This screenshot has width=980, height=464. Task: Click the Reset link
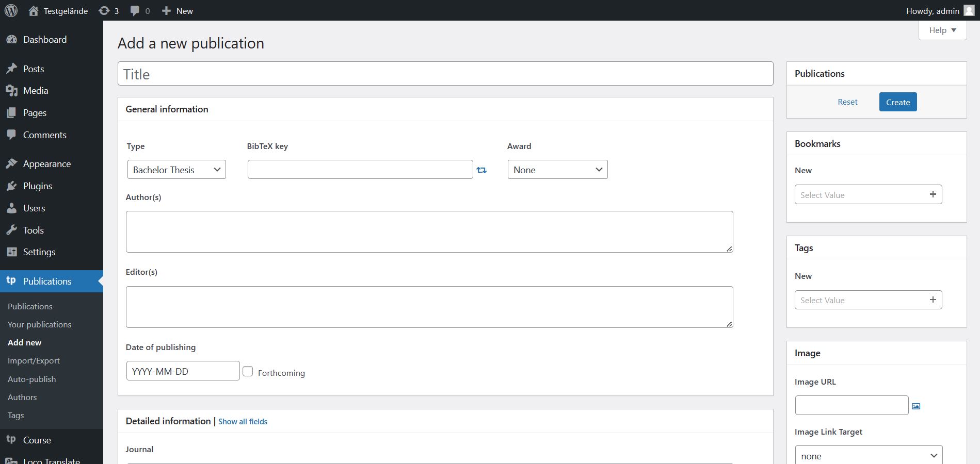pos(847,102)
